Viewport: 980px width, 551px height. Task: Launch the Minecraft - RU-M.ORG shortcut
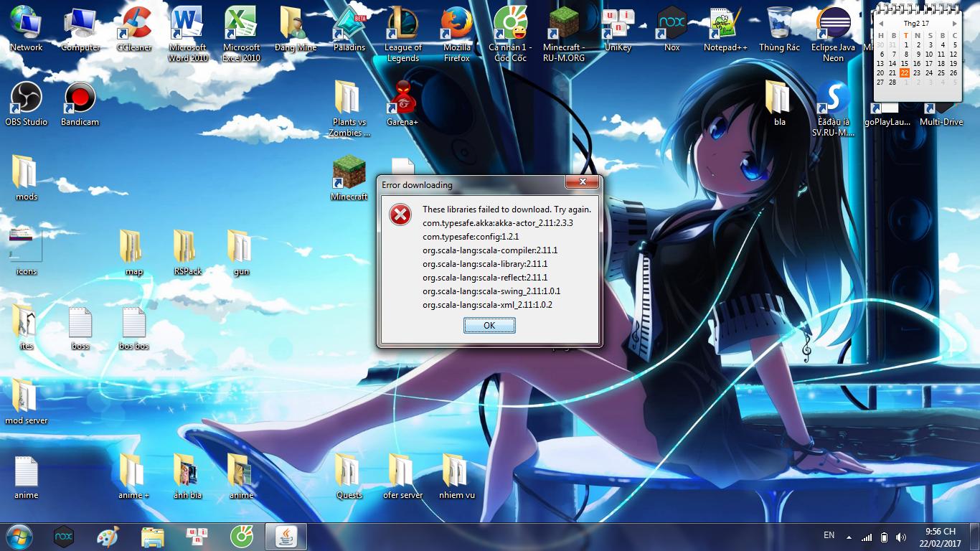point(565,34)
